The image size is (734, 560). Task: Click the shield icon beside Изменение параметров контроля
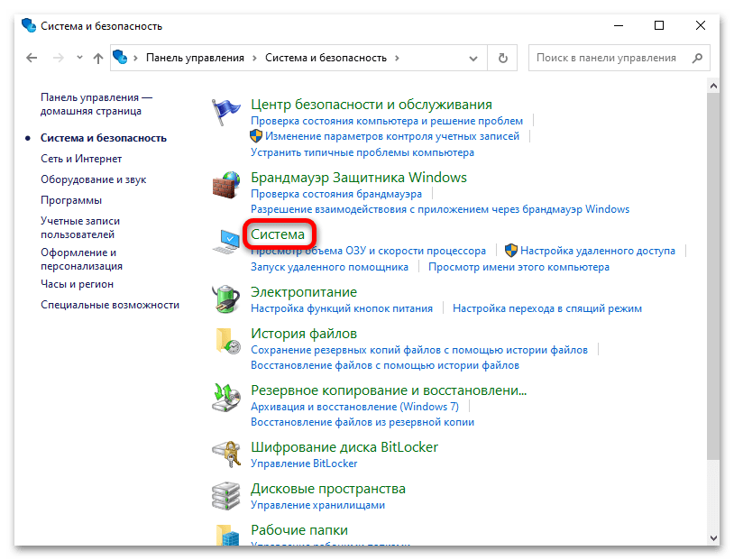tap(256, 136)
